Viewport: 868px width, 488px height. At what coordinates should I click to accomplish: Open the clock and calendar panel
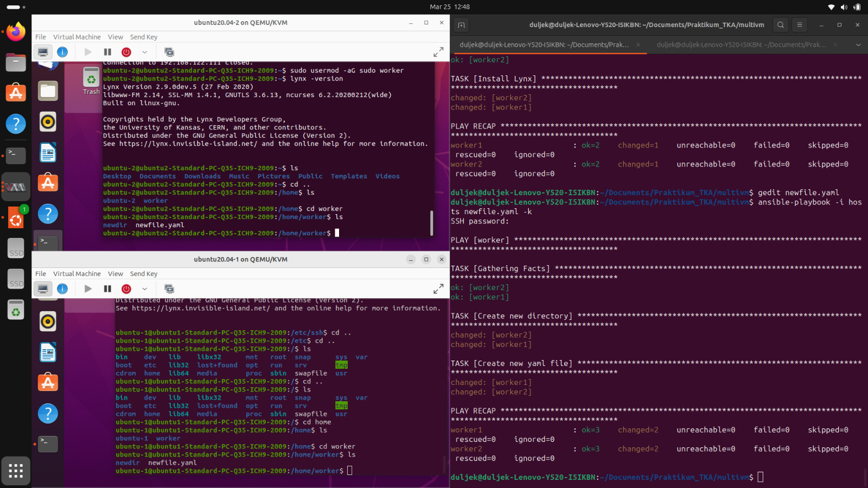click(x=450, y=7)
